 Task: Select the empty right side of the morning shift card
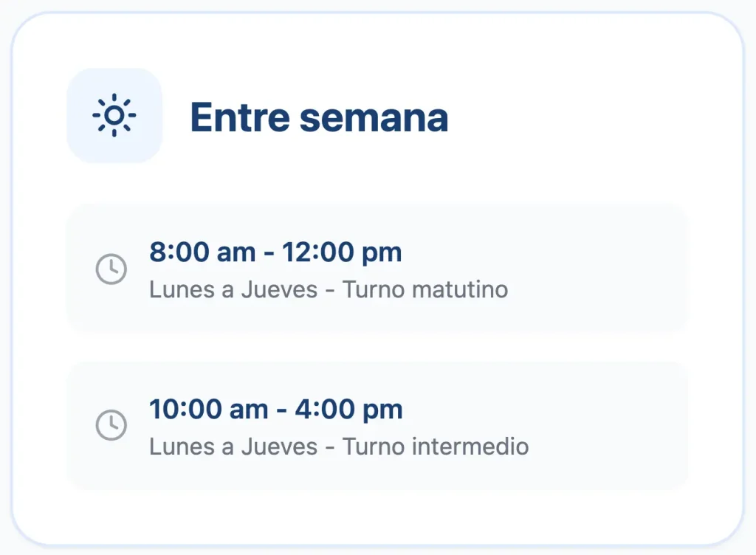tap(605, 269)
